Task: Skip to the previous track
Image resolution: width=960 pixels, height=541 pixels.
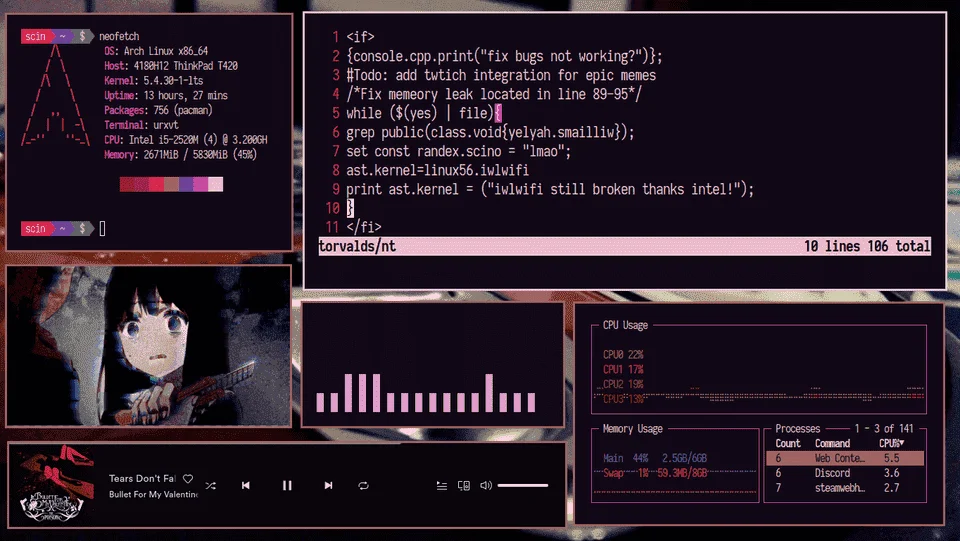Action: click(x=246, y=485)
